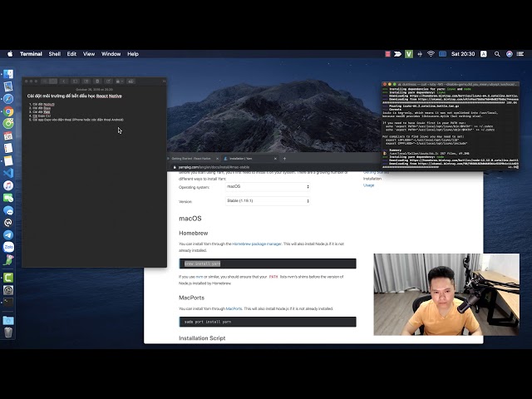Image resolution: width=532 pixels, height=399 pixels.
Task: Open the Notes app in Dock
Action: (8, 160)
